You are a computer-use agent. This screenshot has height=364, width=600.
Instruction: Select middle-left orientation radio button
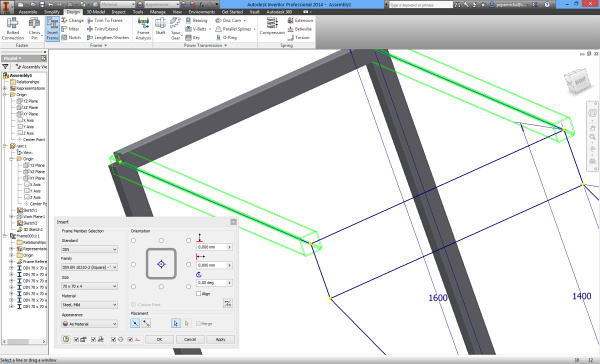pyautogui.click(x=134, y=264)
